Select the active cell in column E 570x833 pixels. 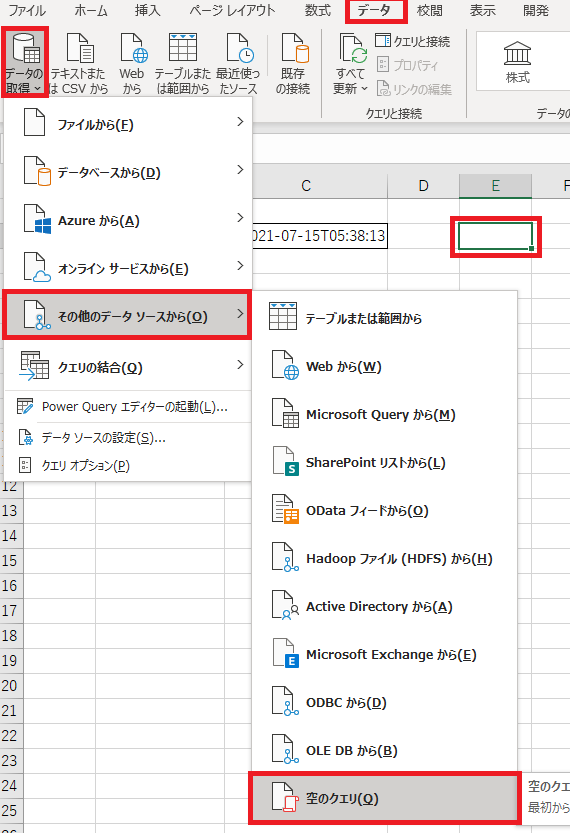click(495, 236)
